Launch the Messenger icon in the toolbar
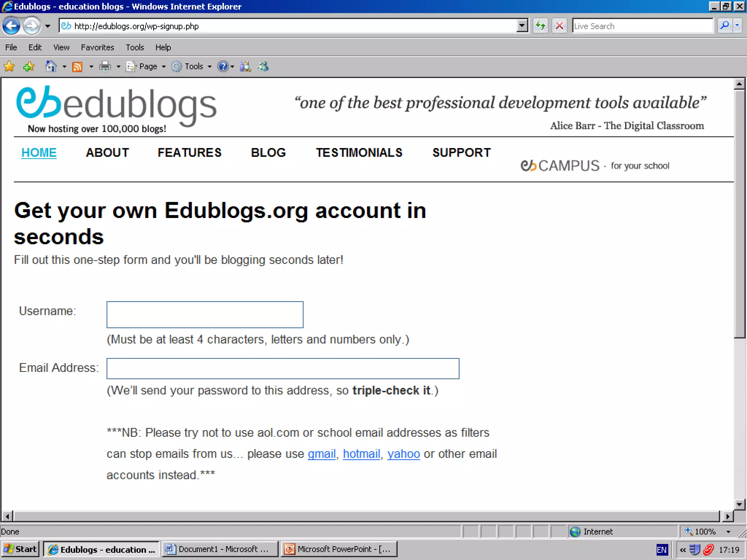 263,66
